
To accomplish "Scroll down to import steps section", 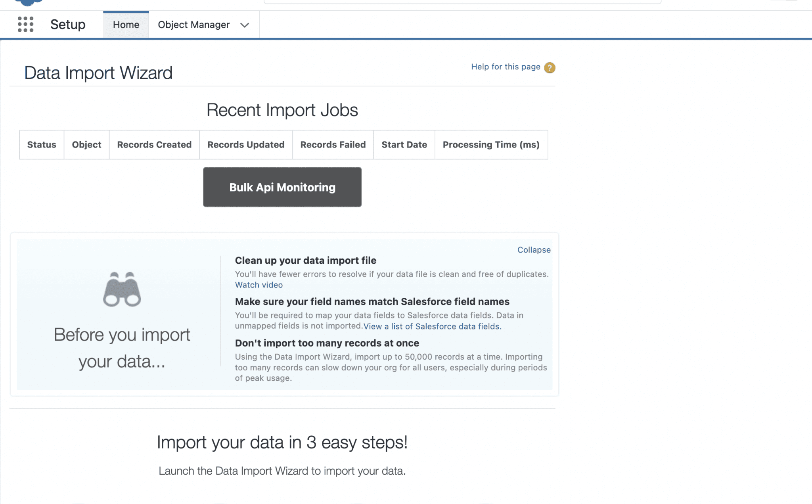I will (x=282, y=441).
